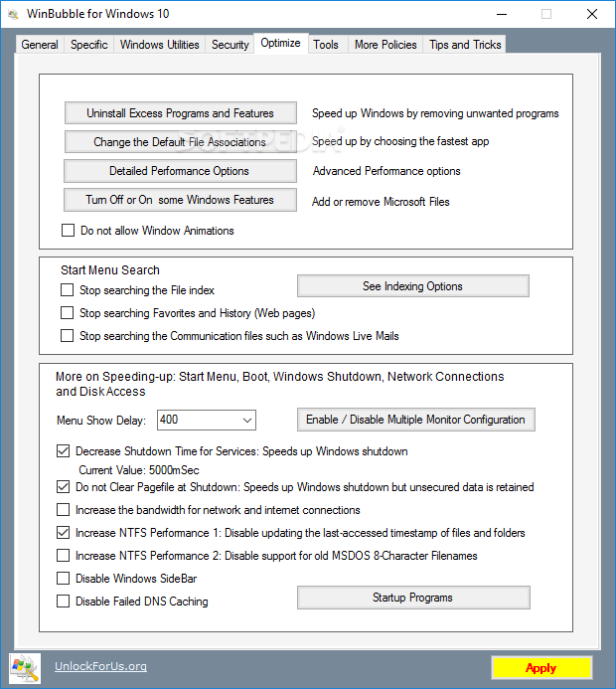Check Stop searching the Communication files
This screenshot has width=616, height=689.
pos(68,336)
